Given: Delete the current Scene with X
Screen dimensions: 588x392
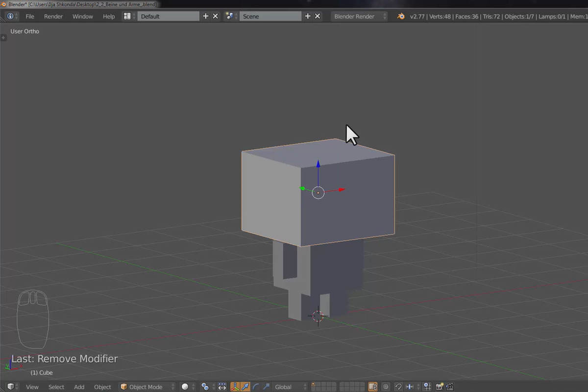Looking at the screenshot, I should coord(318,16).
